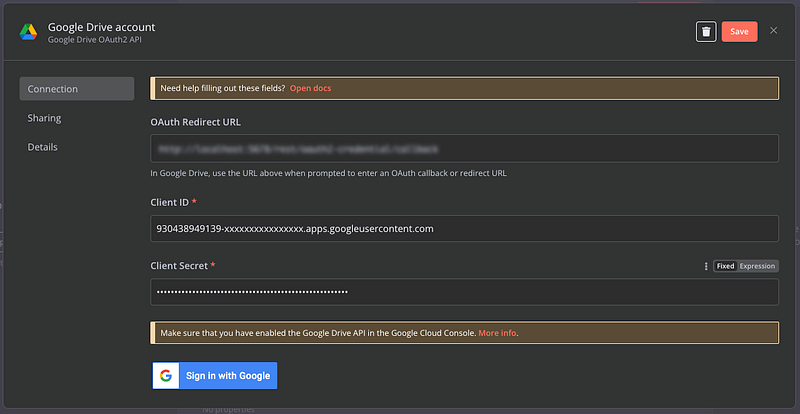The width and height of the screenshot is (800, 414).
Task: Save the Google Drive credential
Action: (x=739, y=31)
